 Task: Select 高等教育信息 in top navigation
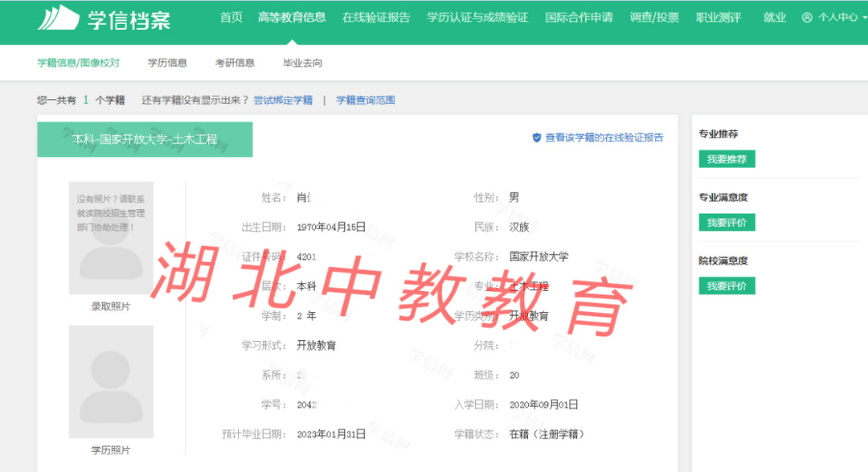tap(292, 18)
